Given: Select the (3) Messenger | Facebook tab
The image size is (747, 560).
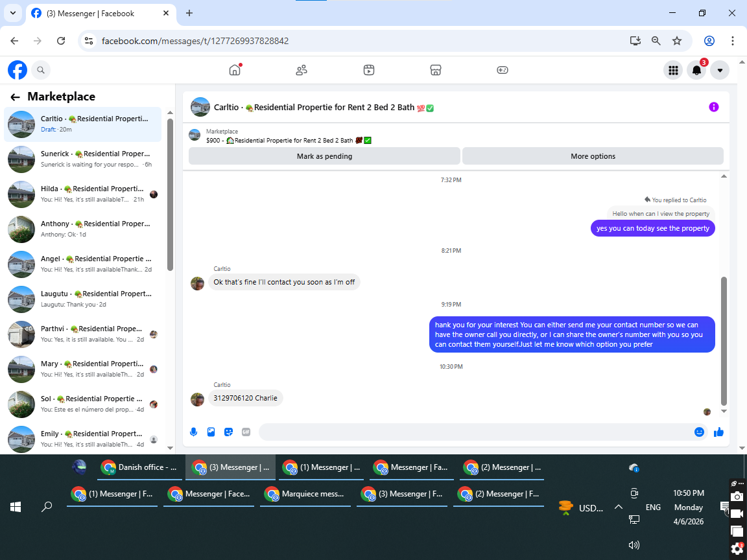Looking at the screenshot, I should coord(101,14).
